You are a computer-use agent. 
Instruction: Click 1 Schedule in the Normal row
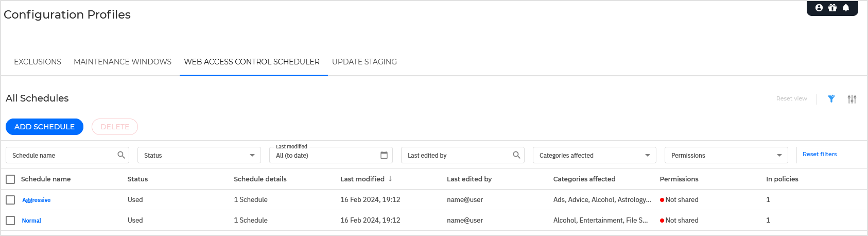pos(251,220)
